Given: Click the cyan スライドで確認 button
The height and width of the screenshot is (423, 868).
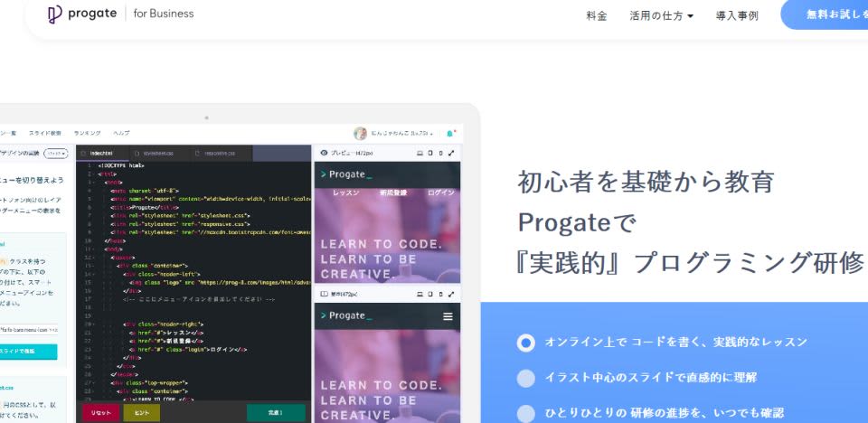Looking at the screenshot, I should pyautogui.click(x=28, y=351).
